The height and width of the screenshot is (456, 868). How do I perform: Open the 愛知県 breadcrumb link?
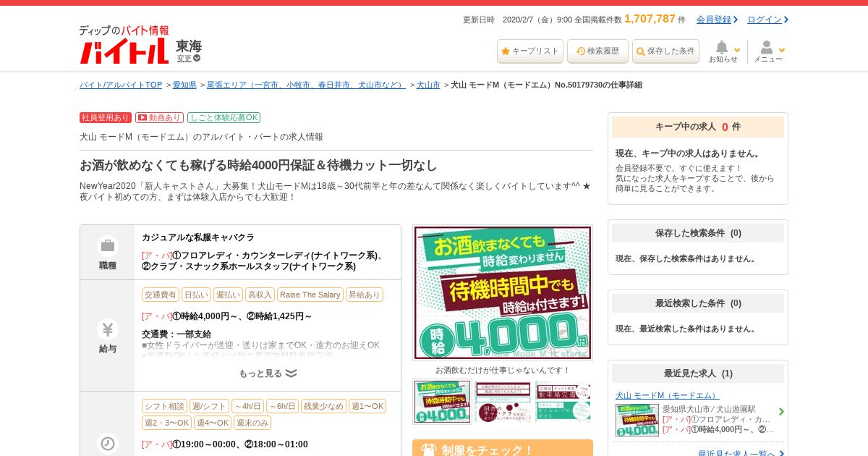pos(184,85)
